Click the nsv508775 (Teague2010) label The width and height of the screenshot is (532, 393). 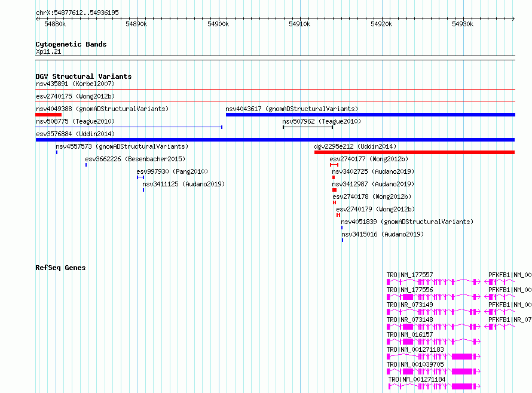(75, 121)
